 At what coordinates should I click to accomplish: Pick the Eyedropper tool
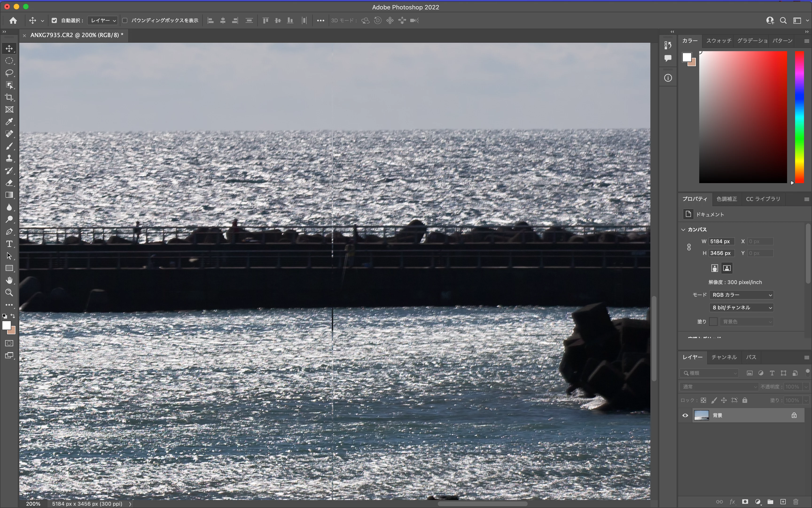tap(9, 122)
